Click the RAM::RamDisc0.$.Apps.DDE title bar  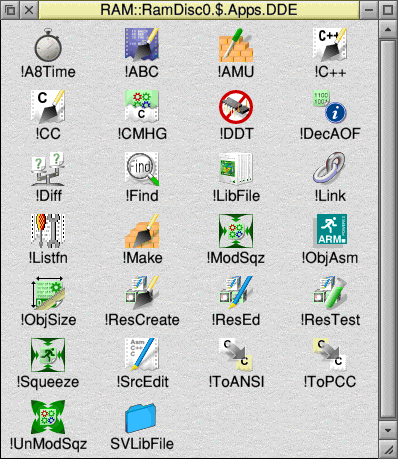point(199,10)
